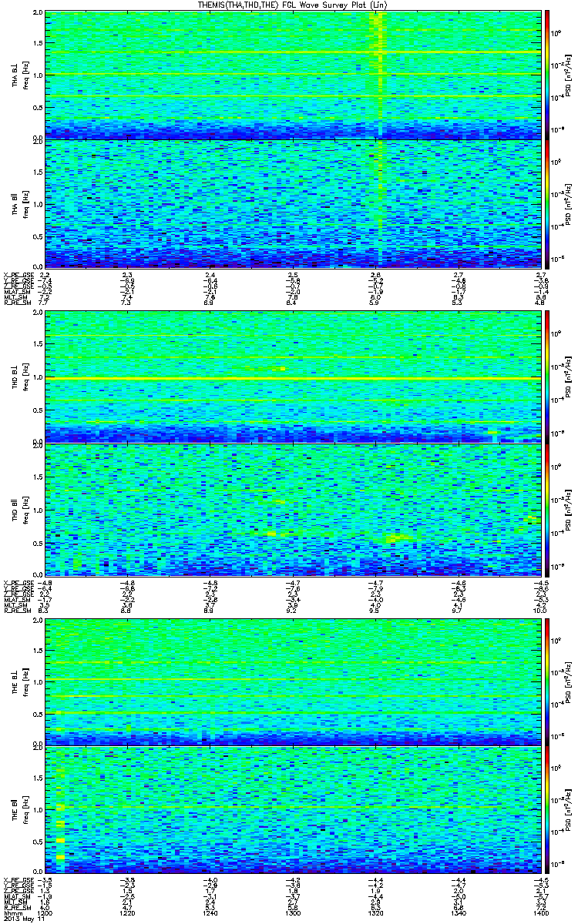Select the 1320 time tick label at bottom
Viewport: 578px width, 924px height.
(375, 913)
